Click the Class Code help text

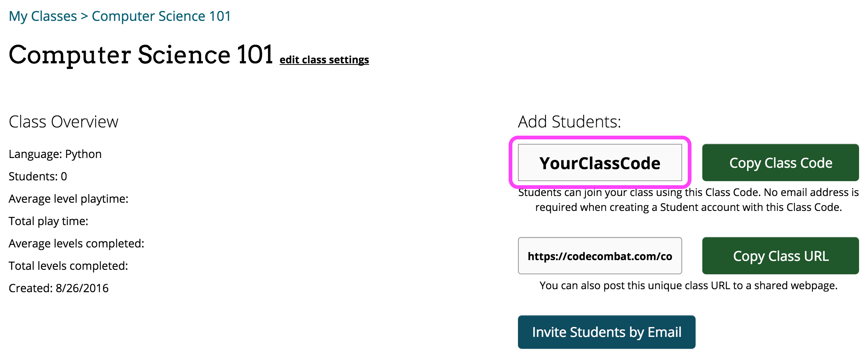pos(688,200)
